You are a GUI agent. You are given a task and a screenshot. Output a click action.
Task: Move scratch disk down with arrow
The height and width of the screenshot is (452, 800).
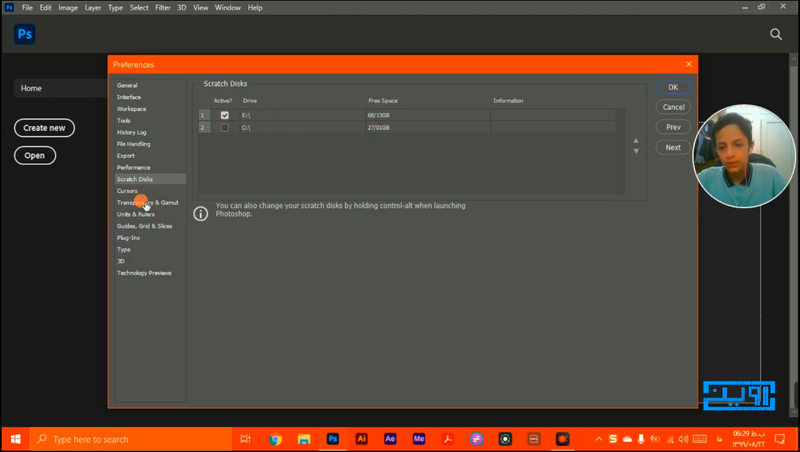pos(636,151)
